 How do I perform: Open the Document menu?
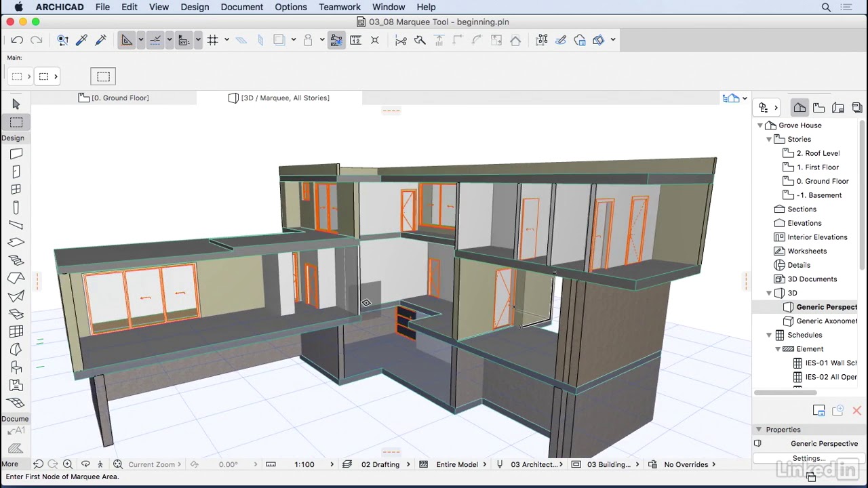[x=241, y=7]
